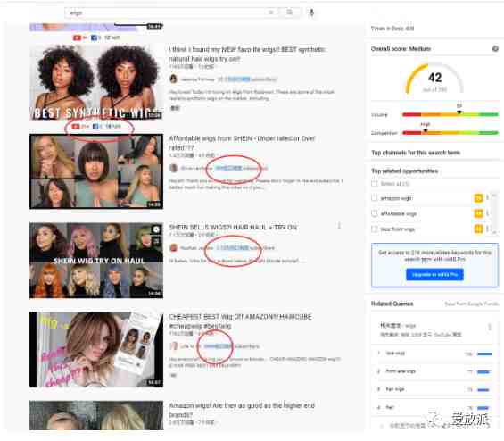This screenshot has width=504, height=441.
Task: Click the Volume score bar
Action: 450,114
